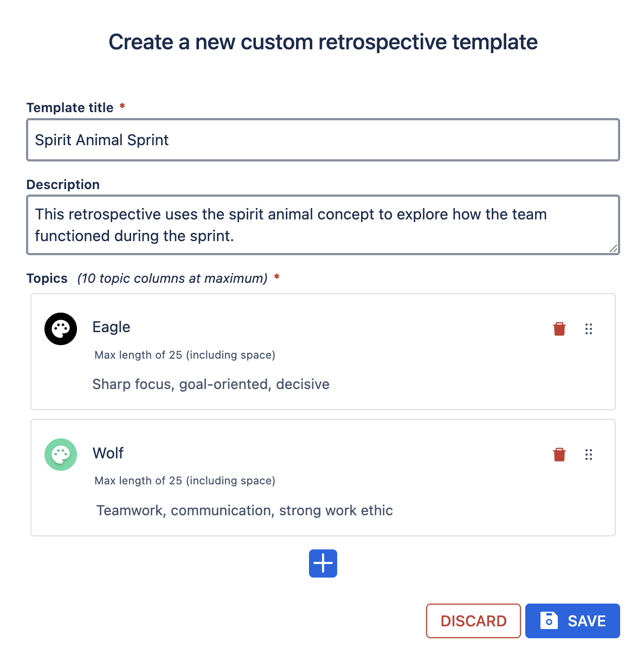Grab the drag handle for the Eagle topic
The width and height of the screenshot is (644, 661).
coord(589,329)
